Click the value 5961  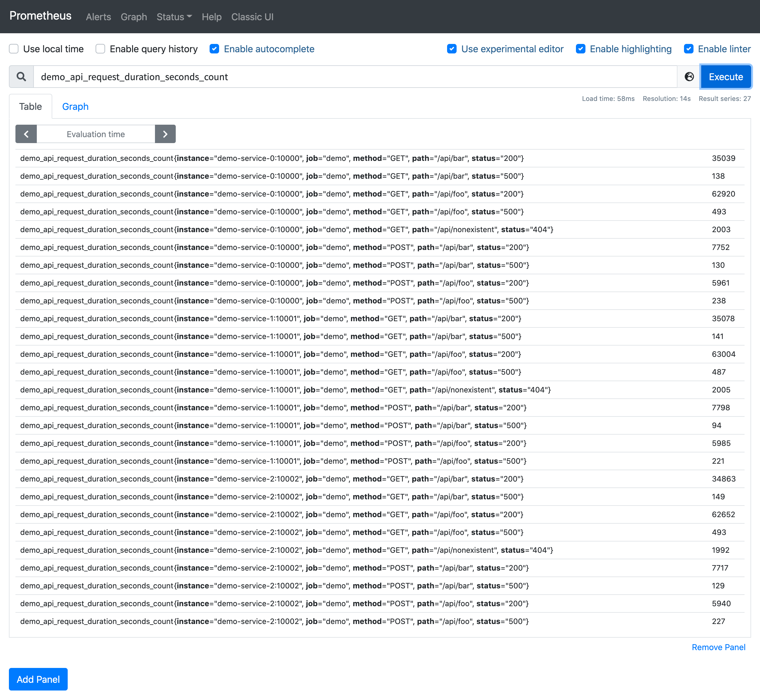click(721, 283)
